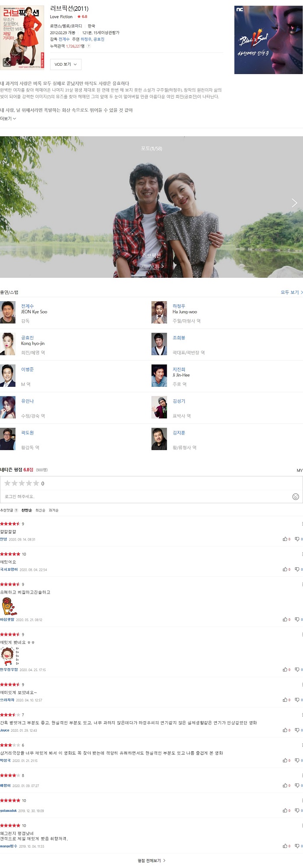Select the 최신순 sort option
This screenshot has height=868, width=303.
[40, 511]
